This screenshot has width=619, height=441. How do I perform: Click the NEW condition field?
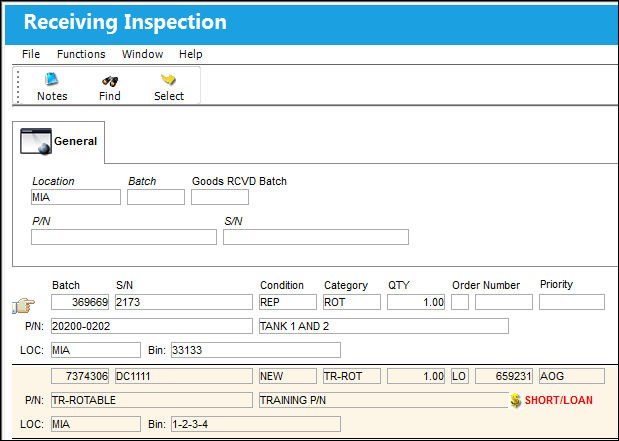pyautogui.click(x=288, y=376)
